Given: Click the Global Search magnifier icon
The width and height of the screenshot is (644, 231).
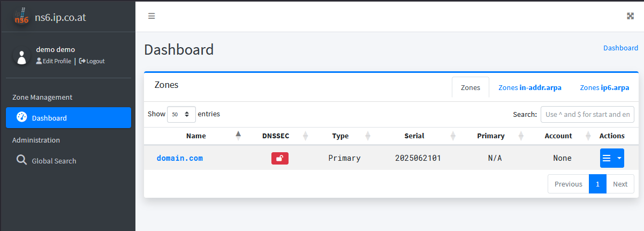Looking at the screenshot, I should pyautogui.click(x=21, y=160).
